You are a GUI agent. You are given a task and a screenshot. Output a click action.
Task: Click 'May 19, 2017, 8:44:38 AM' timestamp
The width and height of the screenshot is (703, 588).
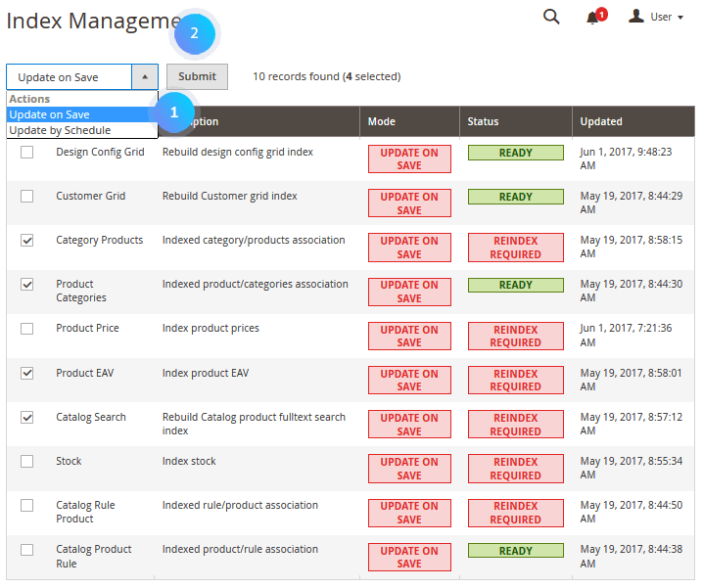[632, 556]
